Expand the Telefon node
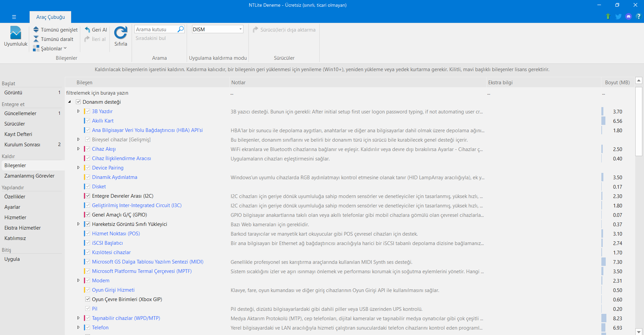Image resolution: width=644 pixels, height=335 pixels. (79, 327)
